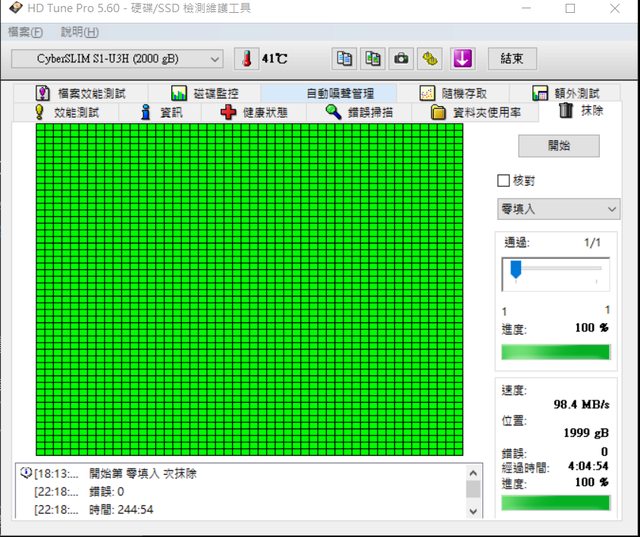This screenshot has height=537, width=640.
Task: Open options via the gears icon
Action: (430, 58)
